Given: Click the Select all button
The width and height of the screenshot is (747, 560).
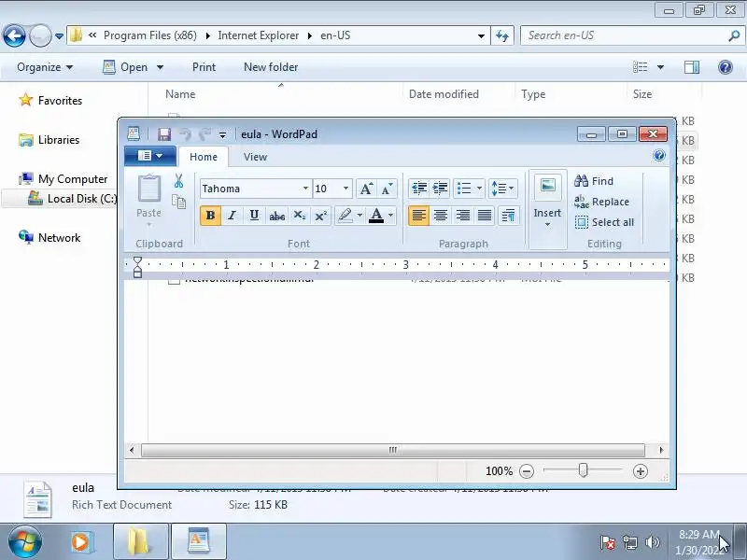Looking at the screenshot, I should pos(604,222).
